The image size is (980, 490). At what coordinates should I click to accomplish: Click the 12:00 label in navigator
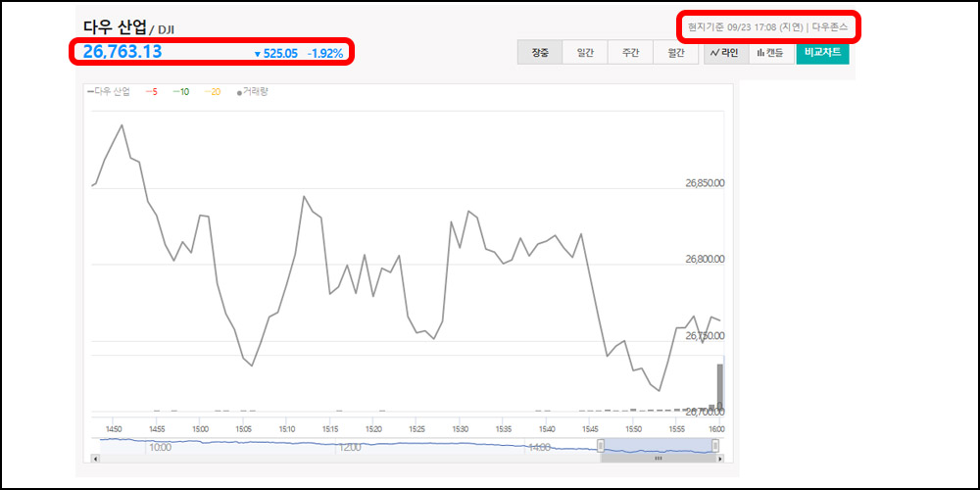point(349,448)
